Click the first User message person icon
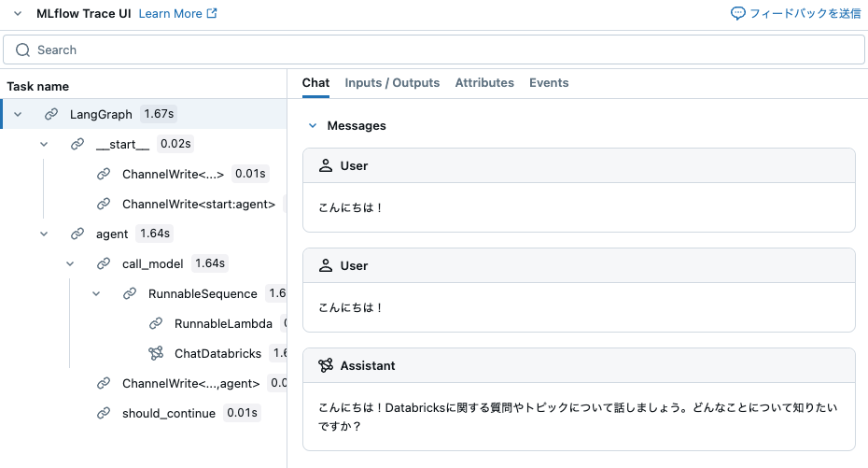The width and height of the screenshot is (868, 468). pos(326,165)
